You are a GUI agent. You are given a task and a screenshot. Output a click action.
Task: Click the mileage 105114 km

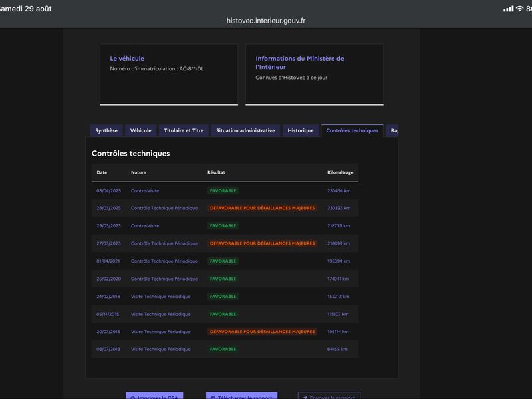(x=338, y=332)
